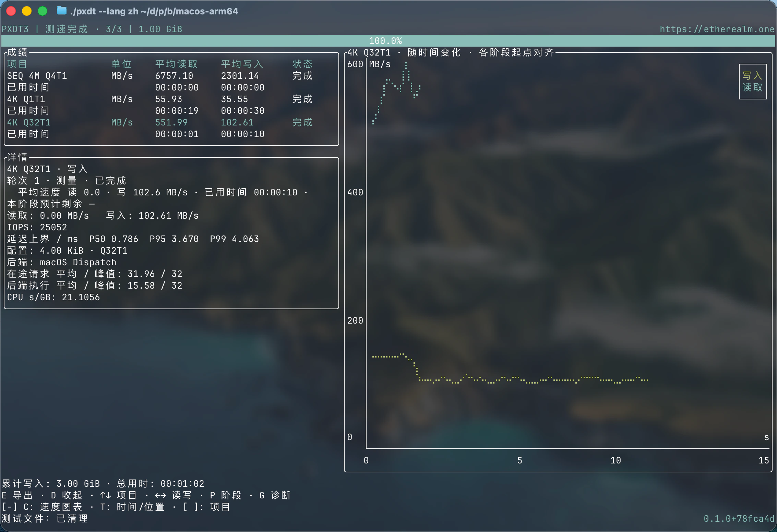Click the version 0.1.0+78fca4d text
Image resolution: width=777 pixels, height=532 pixels.
point(739,519)
